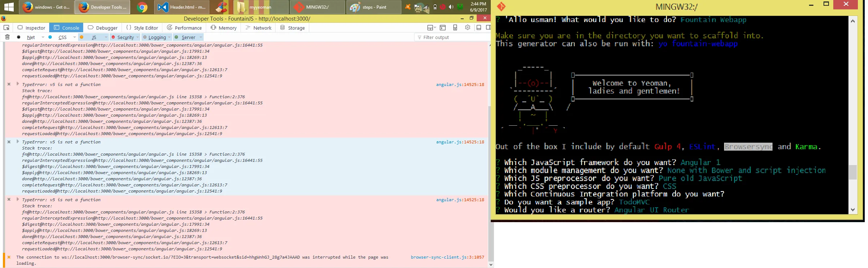The height and width of the screenshot is (268, 868).
Task: Open the JS filter dropdown arrow
Action: tap(106, 37)
